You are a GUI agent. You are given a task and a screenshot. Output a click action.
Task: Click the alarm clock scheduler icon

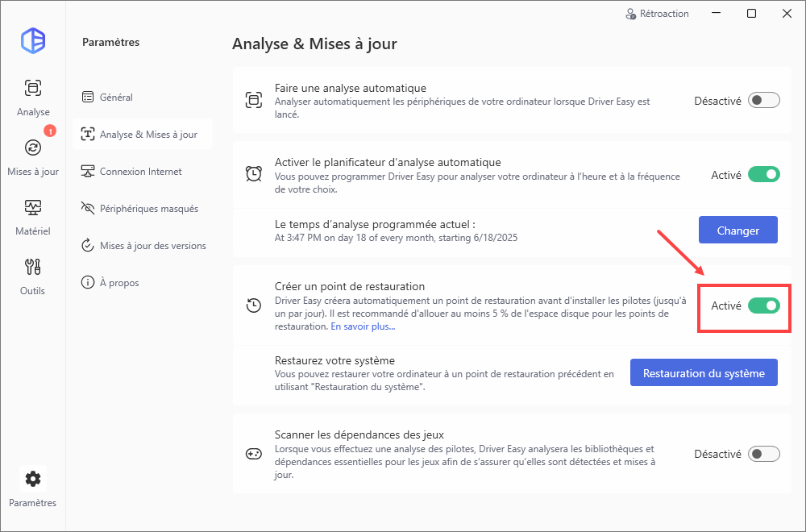coord(253,174)
